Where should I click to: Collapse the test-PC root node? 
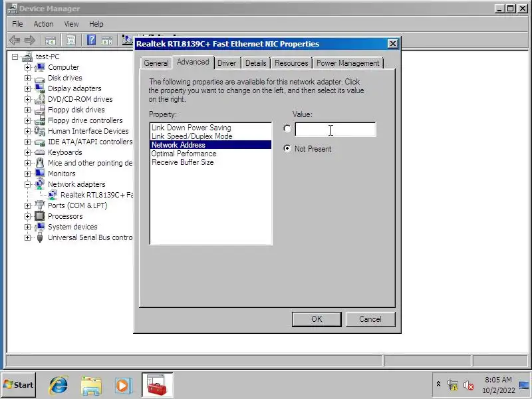point(15,57)
